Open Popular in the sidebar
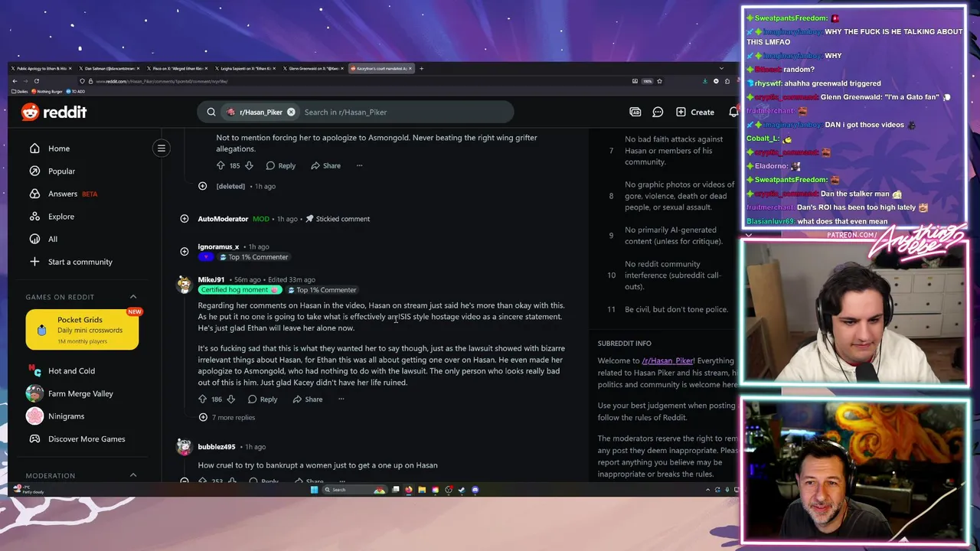The width and height of the screenshot is (980, 551). tap(61, 171)
